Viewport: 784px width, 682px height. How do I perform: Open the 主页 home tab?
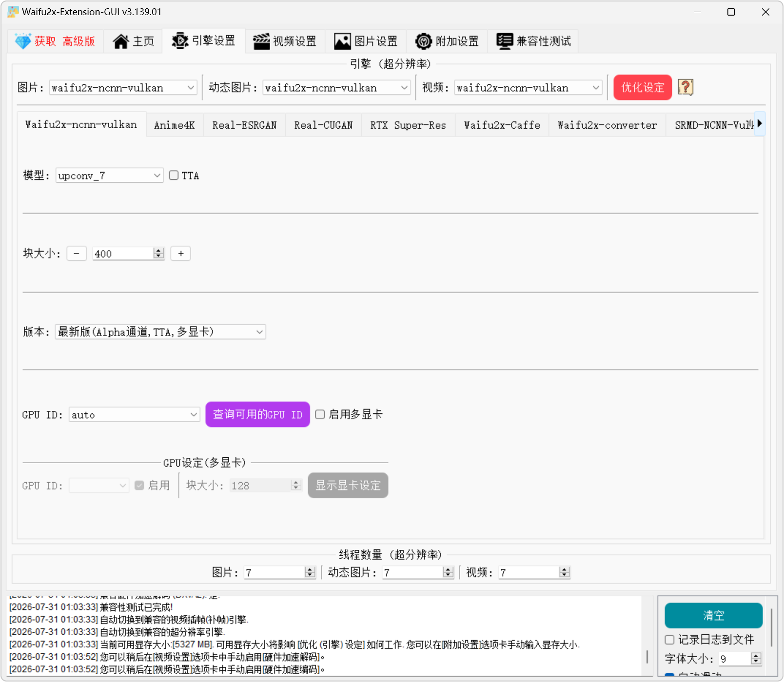tap(133, 41)
